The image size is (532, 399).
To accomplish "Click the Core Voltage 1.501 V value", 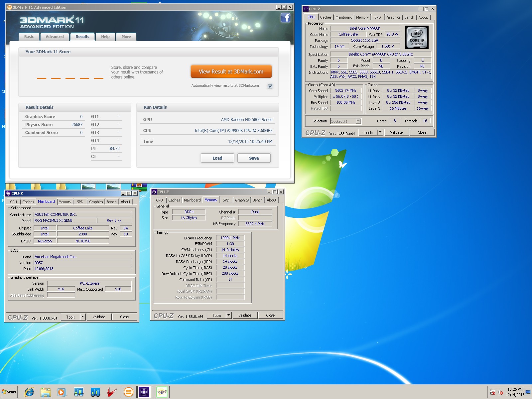I will point(387,46).
